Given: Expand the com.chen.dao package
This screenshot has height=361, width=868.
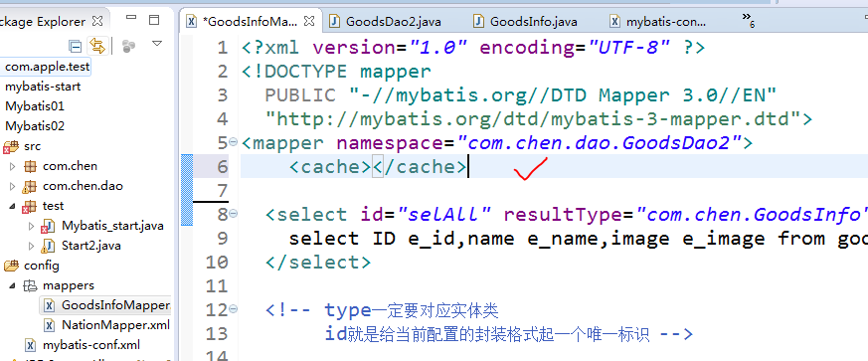Looking at the screenshot, I should 13,186.
